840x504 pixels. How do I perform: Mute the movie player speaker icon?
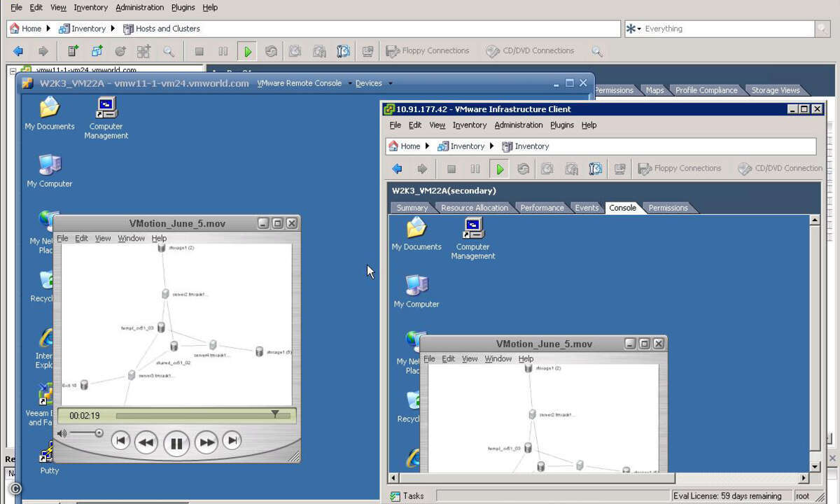[62, 433]
